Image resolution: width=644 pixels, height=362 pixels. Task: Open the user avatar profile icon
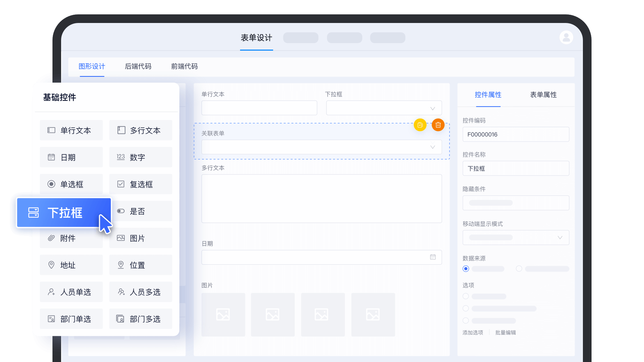pos(566,37)
